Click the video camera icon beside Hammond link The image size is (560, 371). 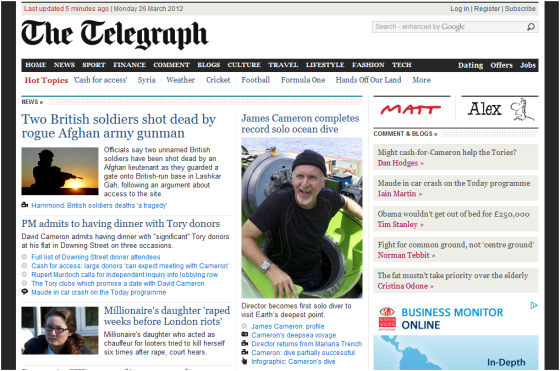[x=25, y=205]
